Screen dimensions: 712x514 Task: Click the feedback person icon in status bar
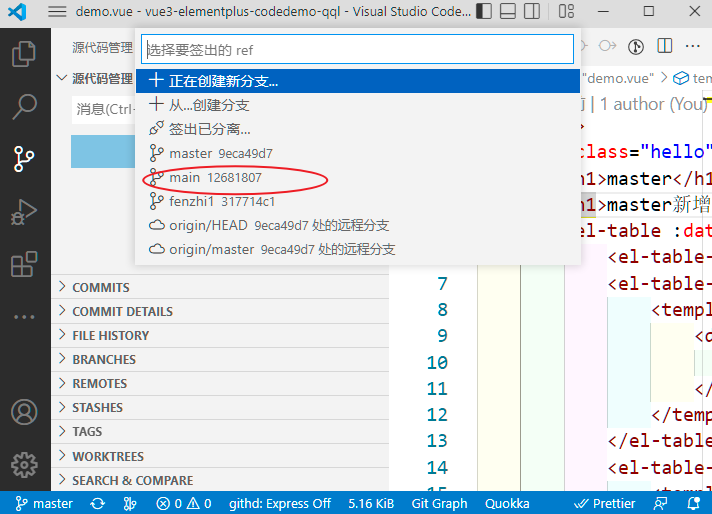[x=660, y=503]
